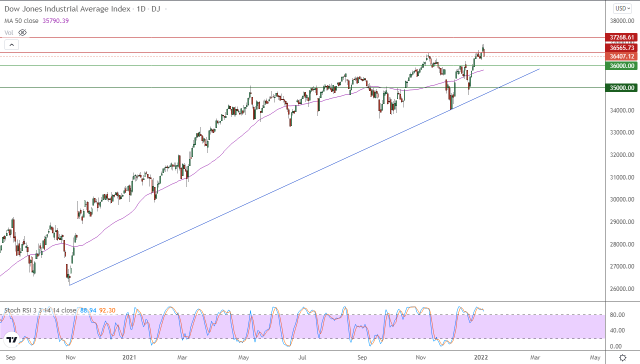640x364 pixels.
Task: Click the leftmost Sep time axis label
Action: 11,358
